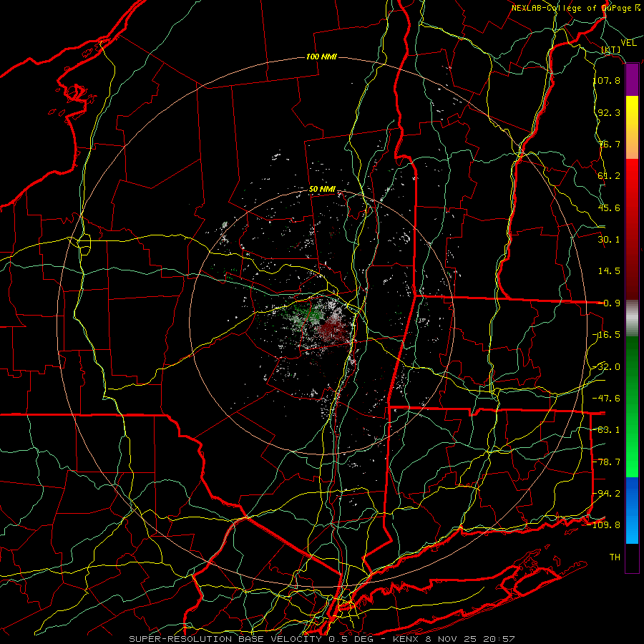Click the -78.7 value on the velocity scale

click(607, 462)
